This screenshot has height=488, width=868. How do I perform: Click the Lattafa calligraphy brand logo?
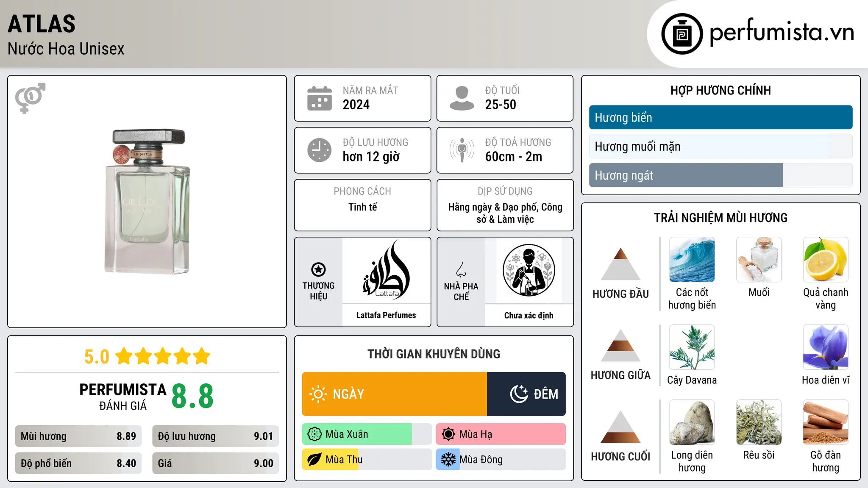(386, 270)
